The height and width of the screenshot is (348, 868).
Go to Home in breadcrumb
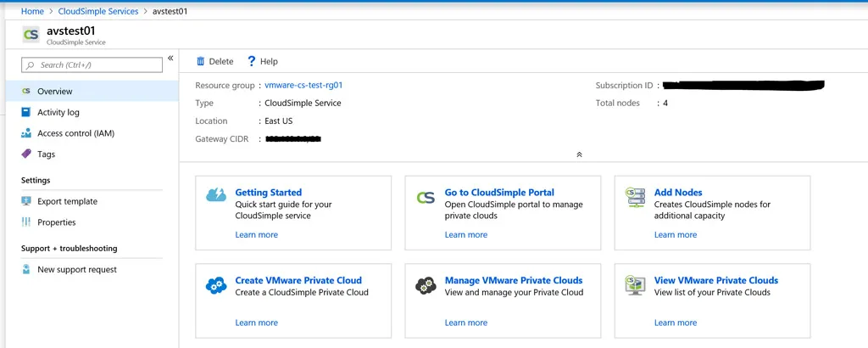pos(32,11)
